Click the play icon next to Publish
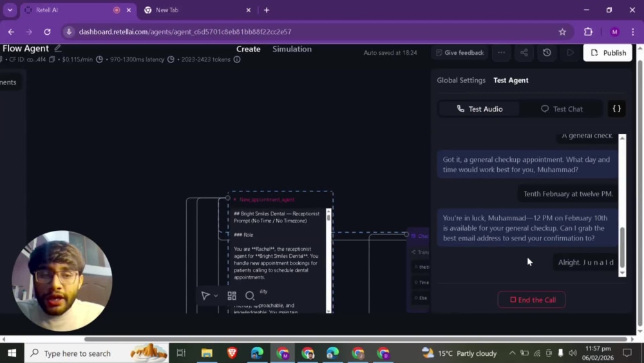644x363 pixels. 570,53
